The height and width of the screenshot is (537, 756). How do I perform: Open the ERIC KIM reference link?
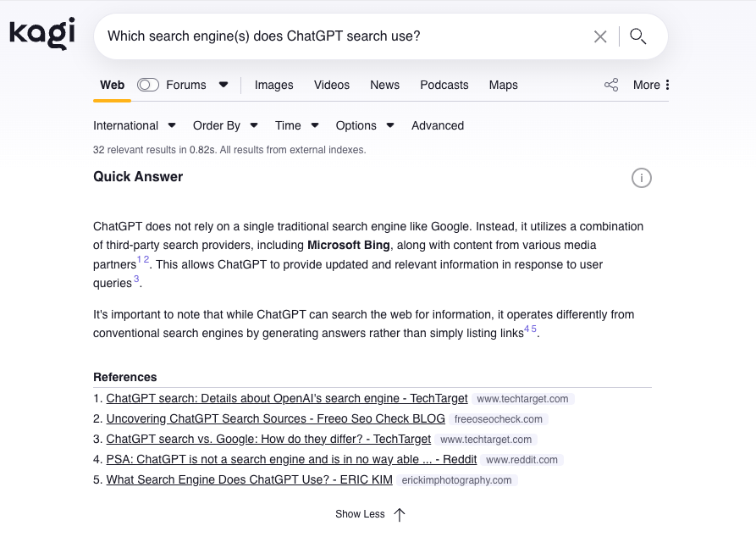coord(249,479)
